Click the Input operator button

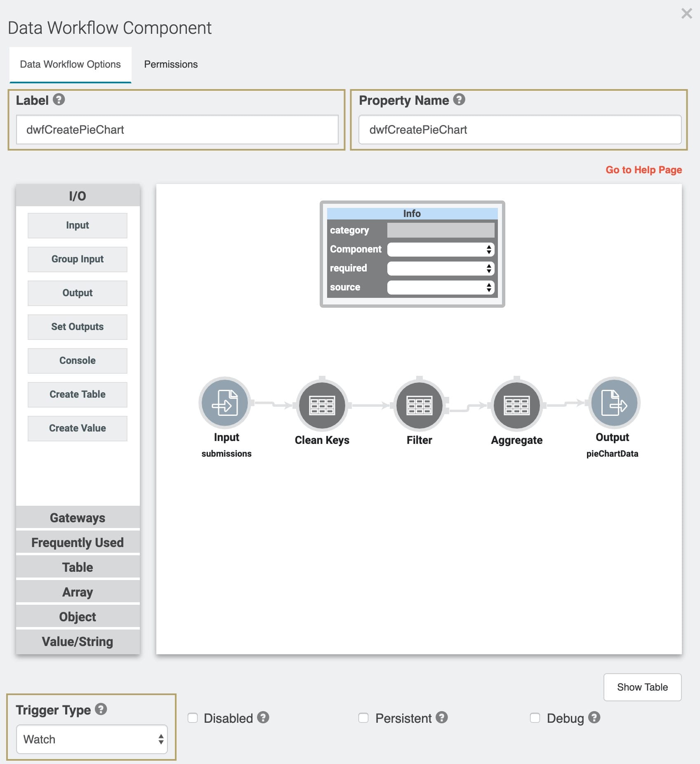click(x=78, y=225)
